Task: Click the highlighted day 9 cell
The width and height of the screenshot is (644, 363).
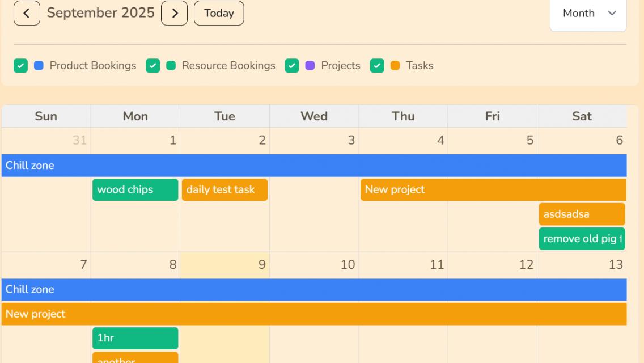Action: [x=224, y=264]
